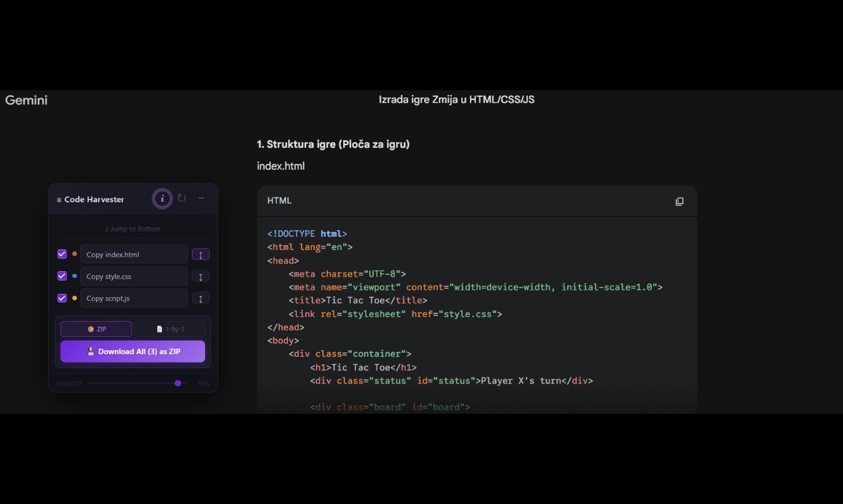Click the refresh icon in Code Harvester header
The width and height of the screenshot is (843, 504).
[x=182, y=198]
